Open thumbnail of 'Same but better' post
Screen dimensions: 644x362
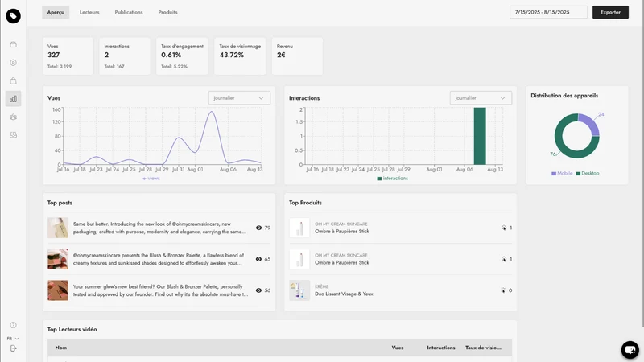click(x=58, y=228)
